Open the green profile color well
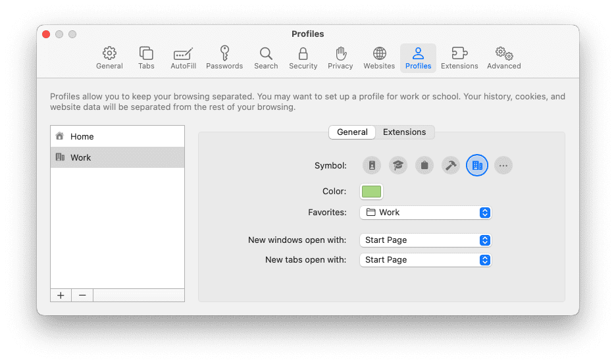This screenshot has width=616, height=364. (x=371, y=192)
